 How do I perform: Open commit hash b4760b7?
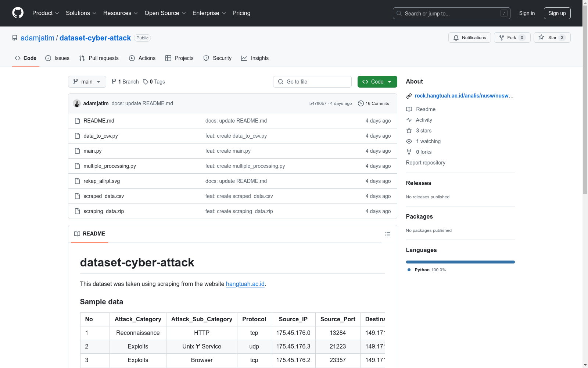pos(318,103)
